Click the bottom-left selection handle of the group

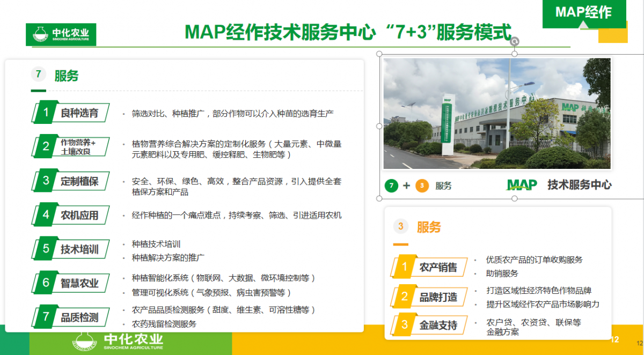tap(379, 198)
